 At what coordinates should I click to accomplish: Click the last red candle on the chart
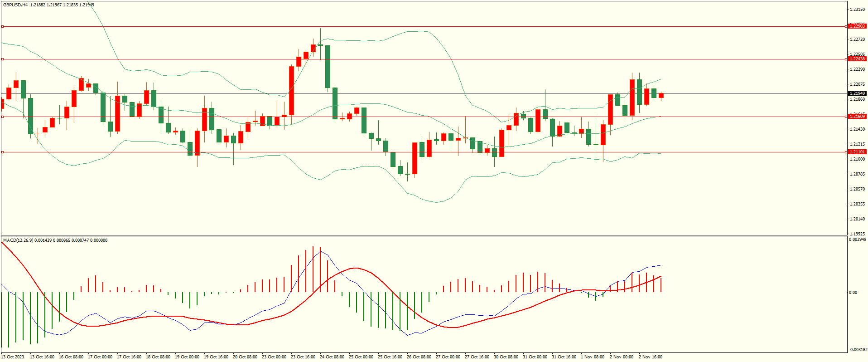pos(661,95)
